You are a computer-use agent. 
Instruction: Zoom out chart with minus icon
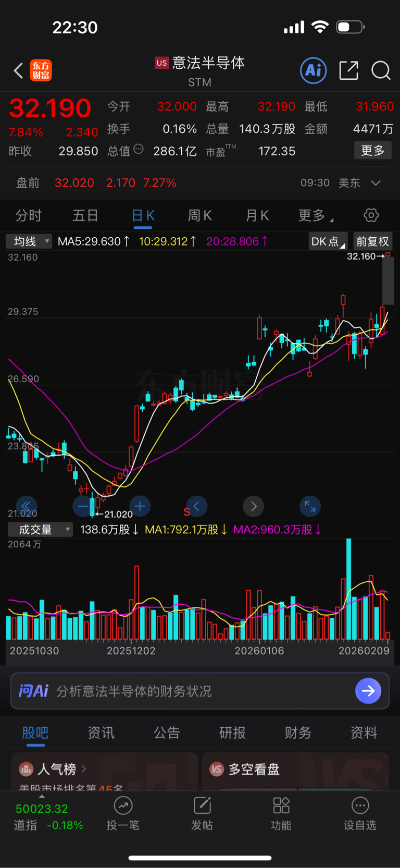[83, 506]
